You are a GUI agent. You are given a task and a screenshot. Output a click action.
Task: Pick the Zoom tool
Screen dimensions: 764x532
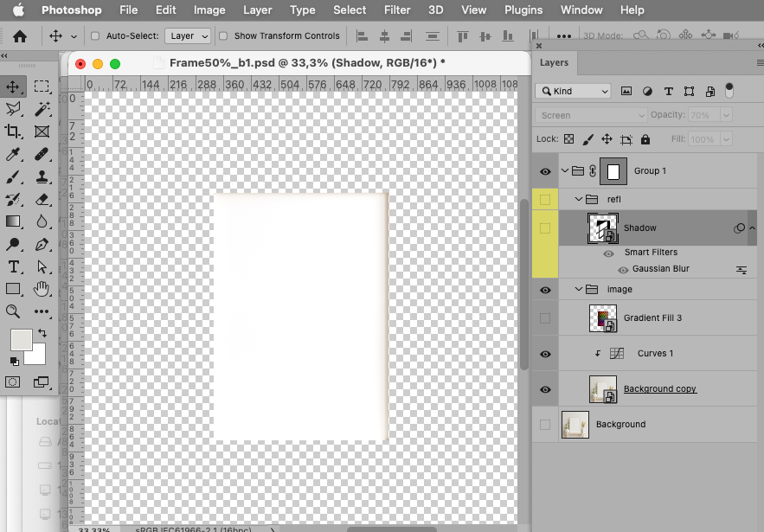pyautogui.click(x=12, y=311)
